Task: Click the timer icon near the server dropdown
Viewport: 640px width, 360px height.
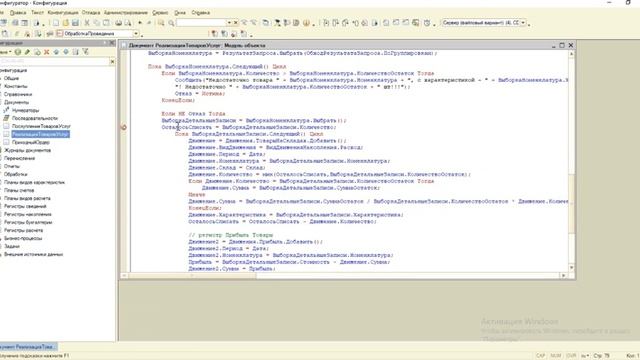Action: (x=427, y=23)
